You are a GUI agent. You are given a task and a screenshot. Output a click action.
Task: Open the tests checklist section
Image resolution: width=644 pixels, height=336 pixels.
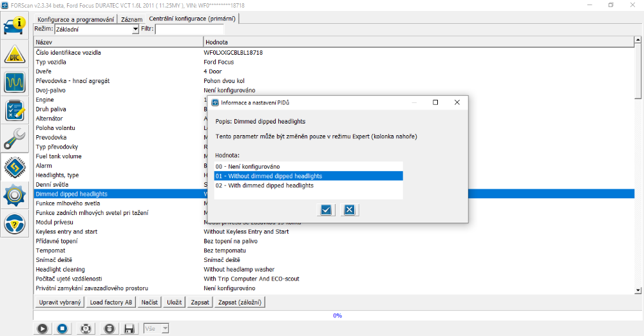[15, 110]
